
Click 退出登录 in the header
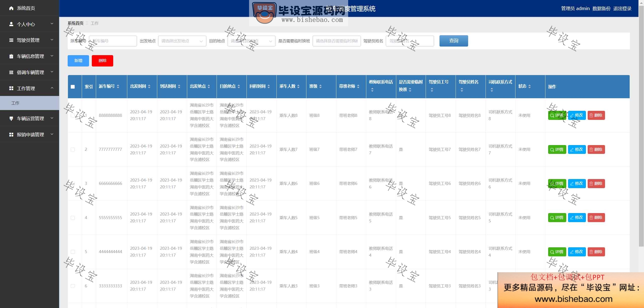[x=622, y=9]
